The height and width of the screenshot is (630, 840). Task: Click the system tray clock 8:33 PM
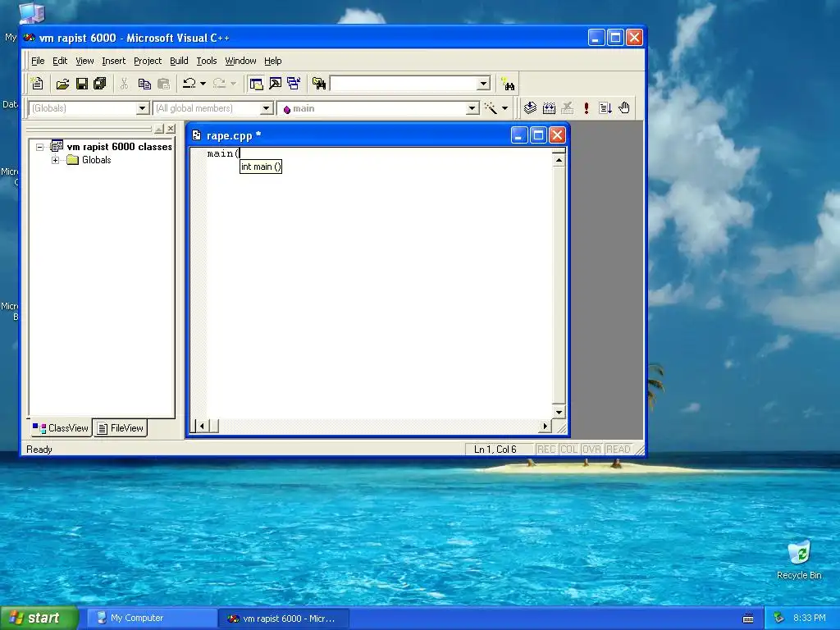coord(809,619)
